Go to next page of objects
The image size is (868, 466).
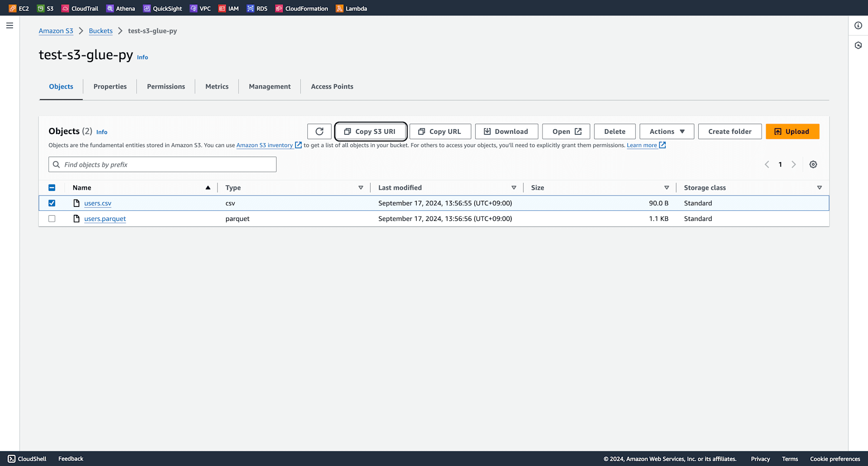[794, 164]
